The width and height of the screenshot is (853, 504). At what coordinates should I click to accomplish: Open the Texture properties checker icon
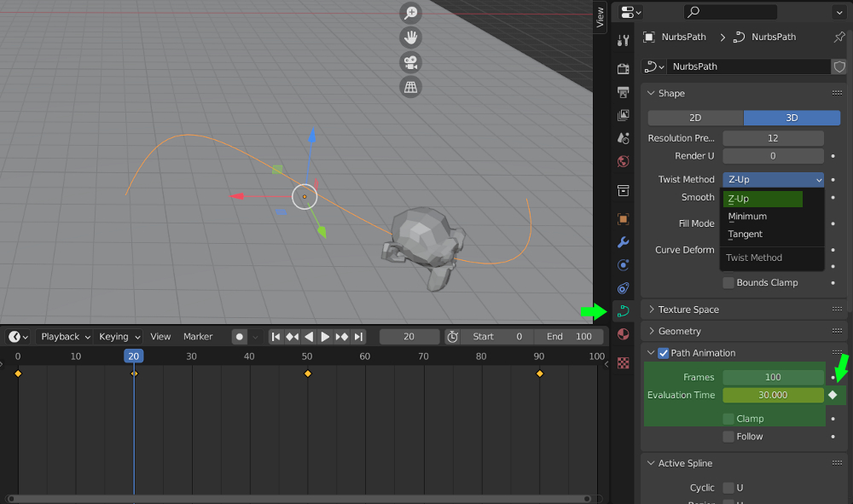point(624,363)
